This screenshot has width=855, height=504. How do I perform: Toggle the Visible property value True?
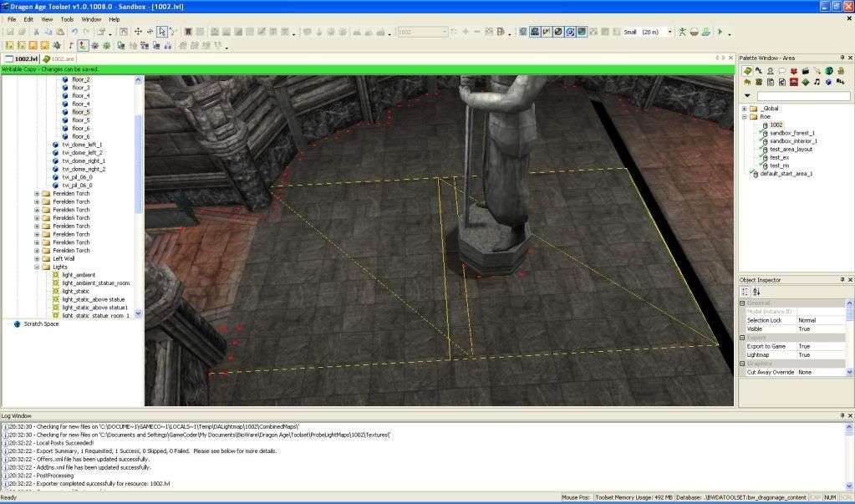(804, 329)
